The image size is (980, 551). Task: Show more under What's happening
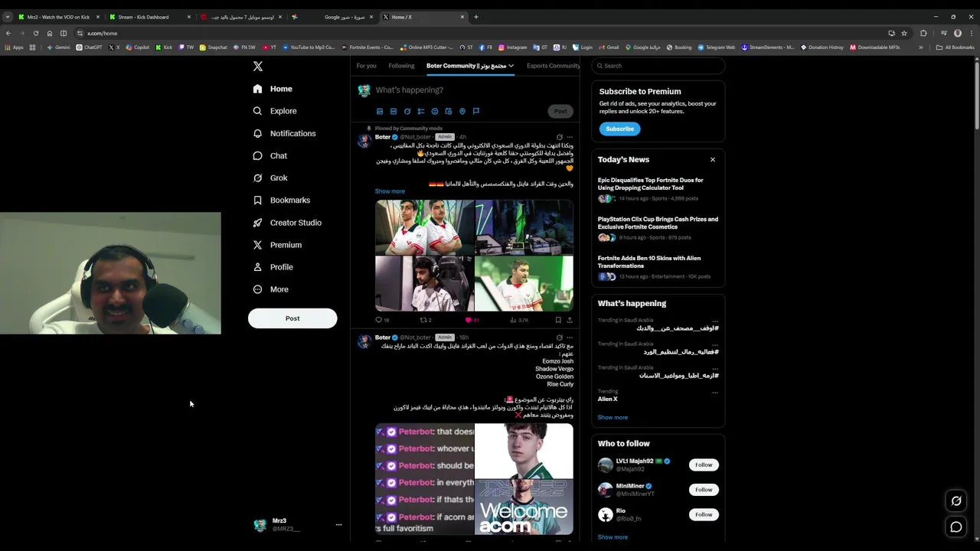point(612,418)
